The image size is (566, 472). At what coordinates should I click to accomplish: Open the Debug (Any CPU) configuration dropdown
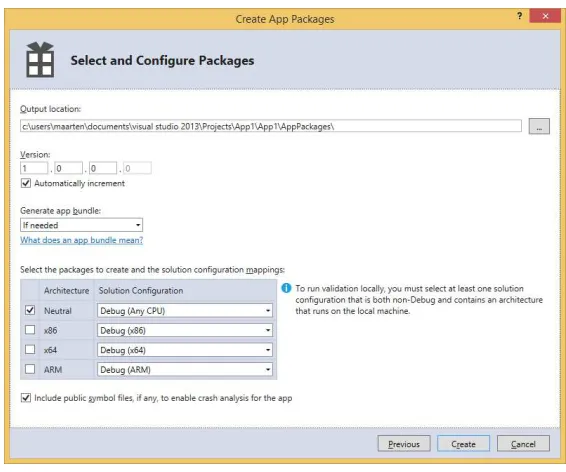pos(184,311)
